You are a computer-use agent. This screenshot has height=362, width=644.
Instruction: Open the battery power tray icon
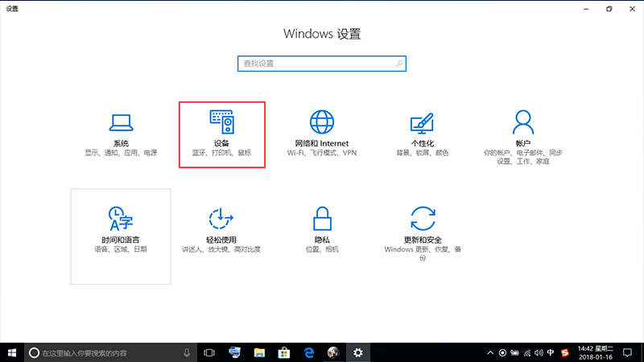click(514, 353)
